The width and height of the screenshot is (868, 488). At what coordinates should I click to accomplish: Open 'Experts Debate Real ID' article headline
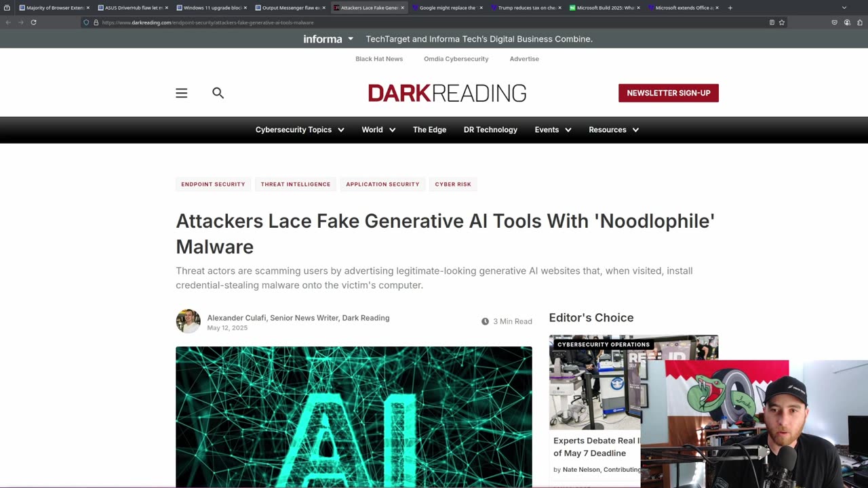[x=595, y=447]
